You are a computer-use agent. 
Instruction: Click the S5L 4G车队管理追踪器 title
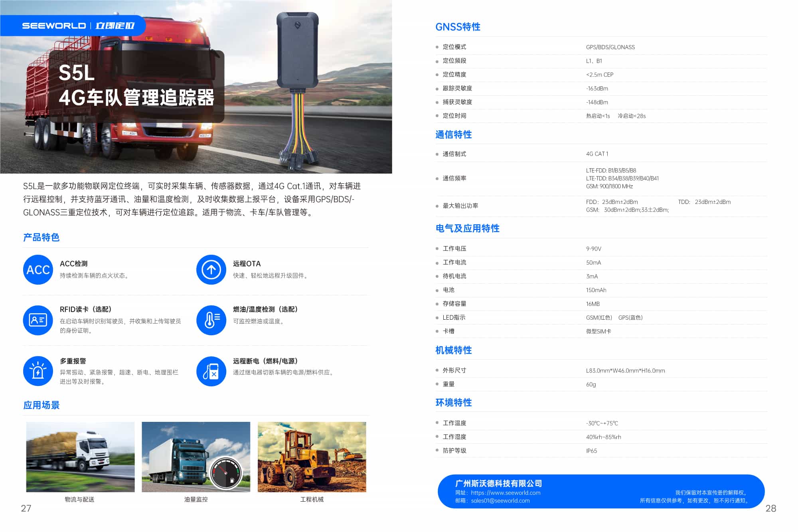pos(136,86)
